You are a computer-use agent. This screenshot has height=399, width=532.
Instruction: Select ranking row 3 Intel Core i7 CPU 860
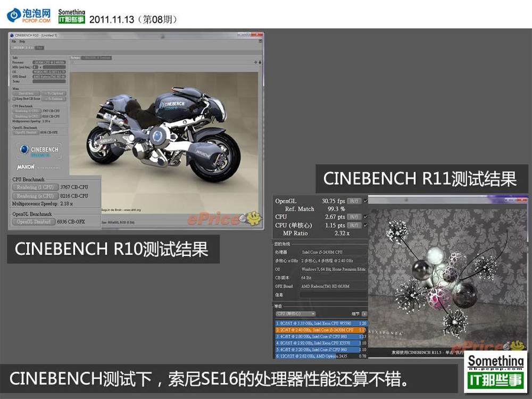pos(321,337)
